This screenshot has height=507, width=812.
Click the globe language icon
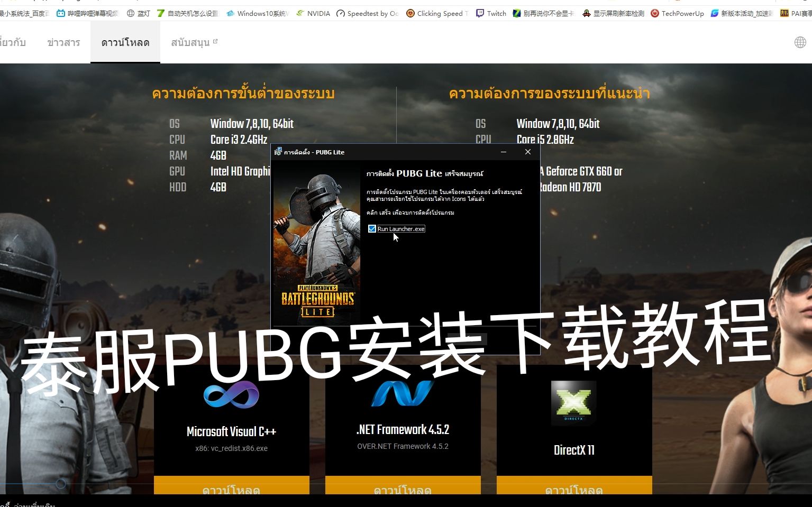pos(800,42)
